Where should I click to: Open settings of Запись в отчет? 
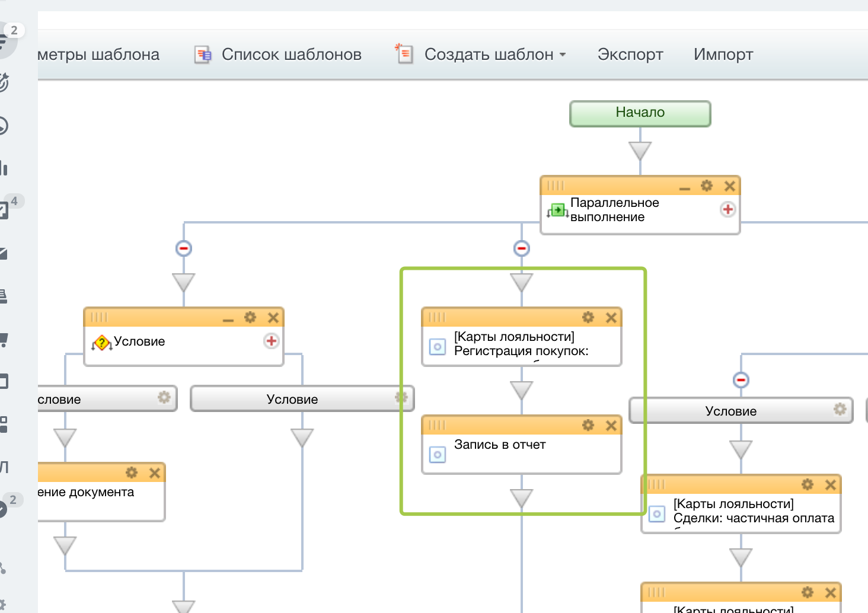(588, 426)
